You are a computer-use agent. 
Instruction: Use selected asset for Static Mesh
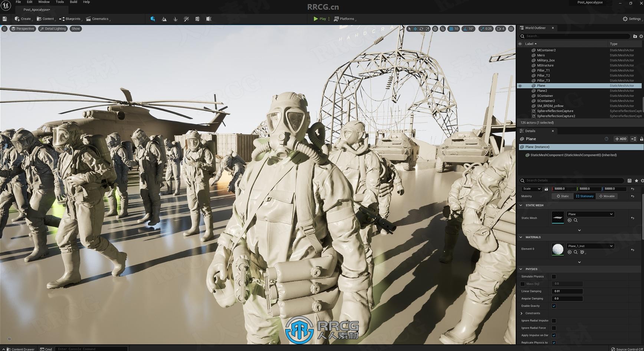(569, 220)
